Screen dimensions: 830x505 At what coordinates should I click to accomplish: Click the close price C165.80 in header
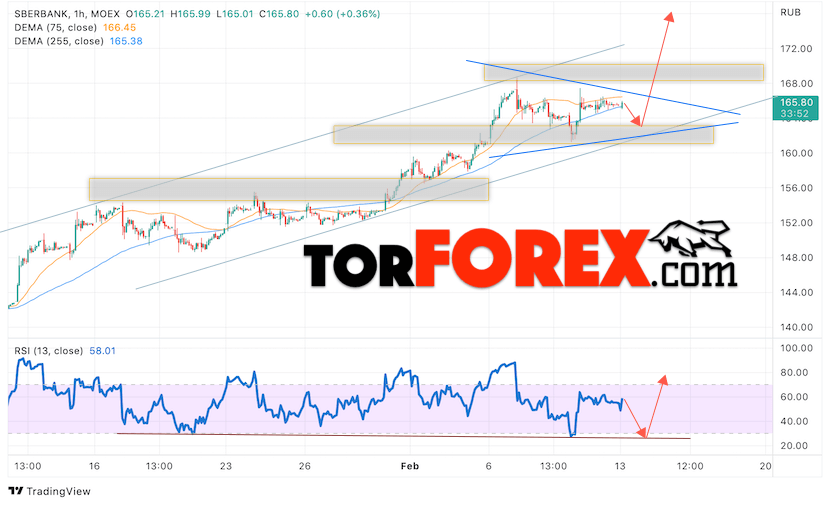(279, 14)
